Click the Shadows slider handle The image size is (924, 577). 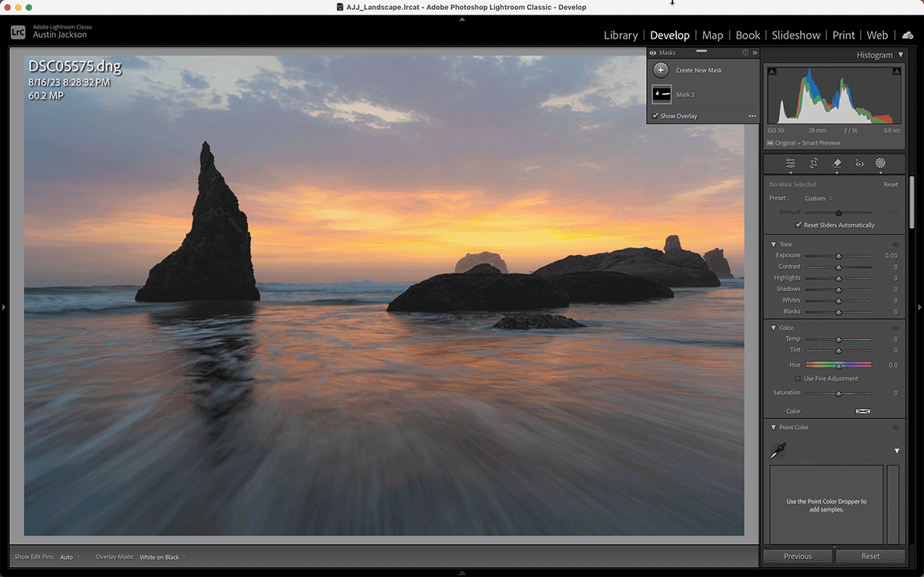coord(839,290)
